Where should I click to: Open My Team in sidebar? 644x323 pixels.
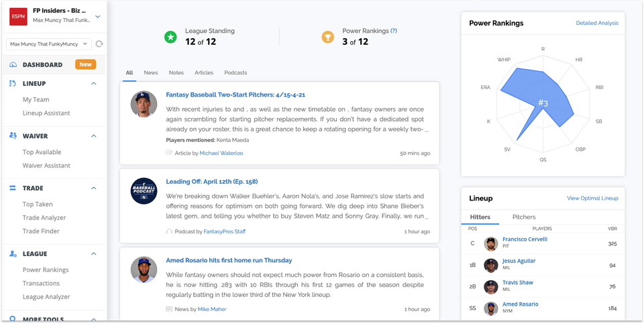(x=36, y=99)
